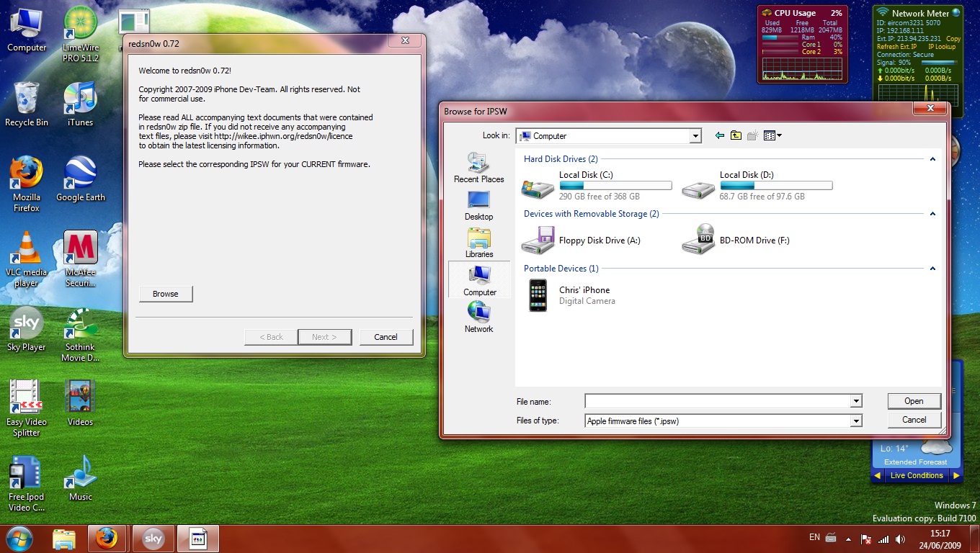Open the wireless network signal tray icon
Screen dimensions: 980x553
pyautogui.click(x=883, y=539)
